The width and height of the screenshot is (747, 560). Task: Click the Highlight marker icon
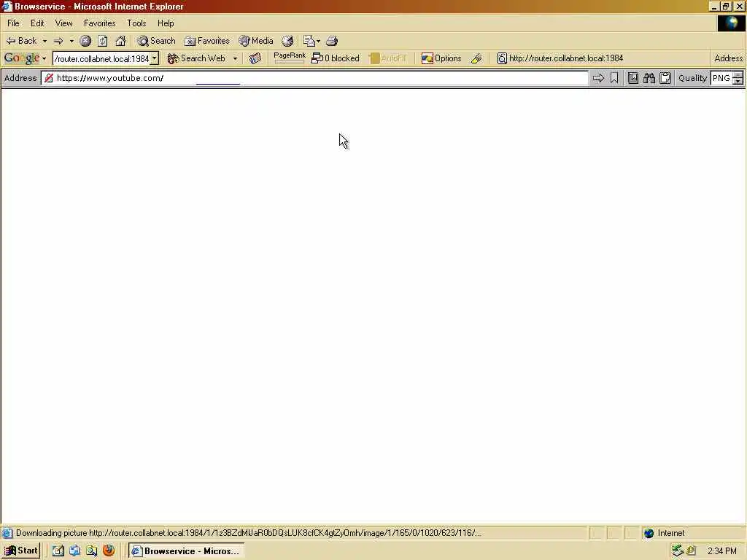point(476,58)
